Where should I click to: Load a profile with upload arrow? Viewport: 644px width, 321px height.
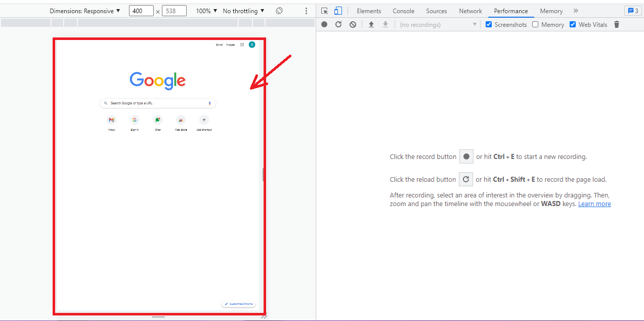click(371, 24)
